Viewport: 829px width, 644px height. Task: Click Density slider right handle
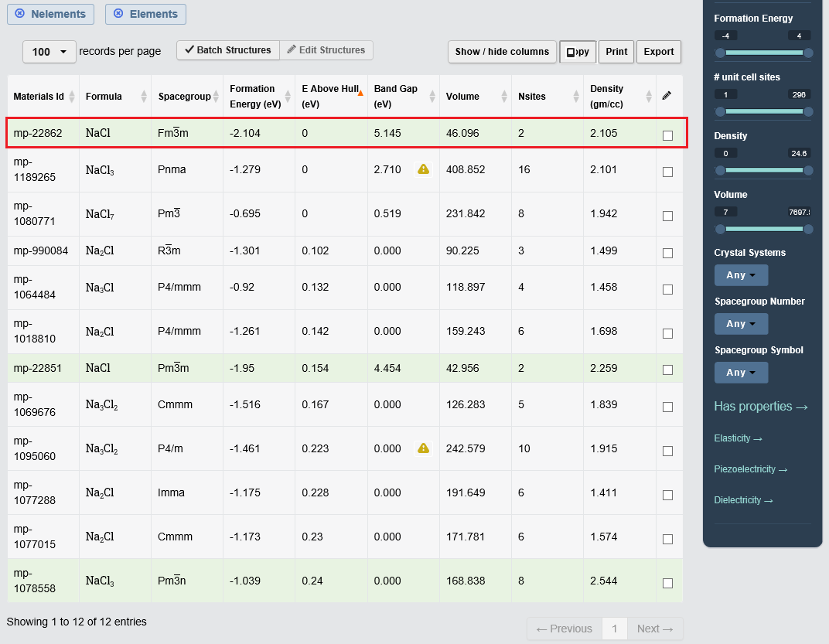808,170
